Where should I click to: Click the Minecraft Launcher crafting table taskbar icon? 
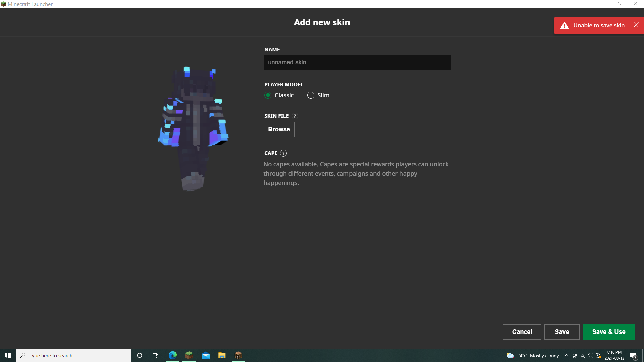point(238,355)
